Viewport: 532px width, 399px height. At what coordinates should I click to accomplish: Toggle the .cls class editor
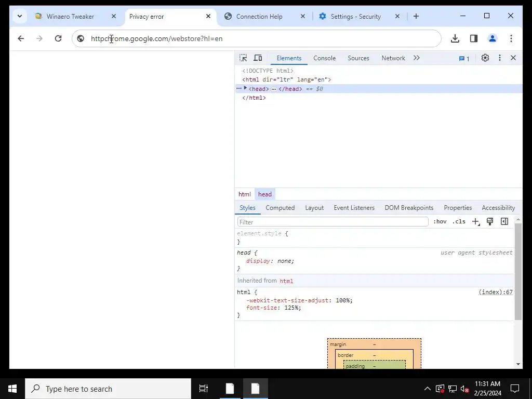click(x=459, y=221)
